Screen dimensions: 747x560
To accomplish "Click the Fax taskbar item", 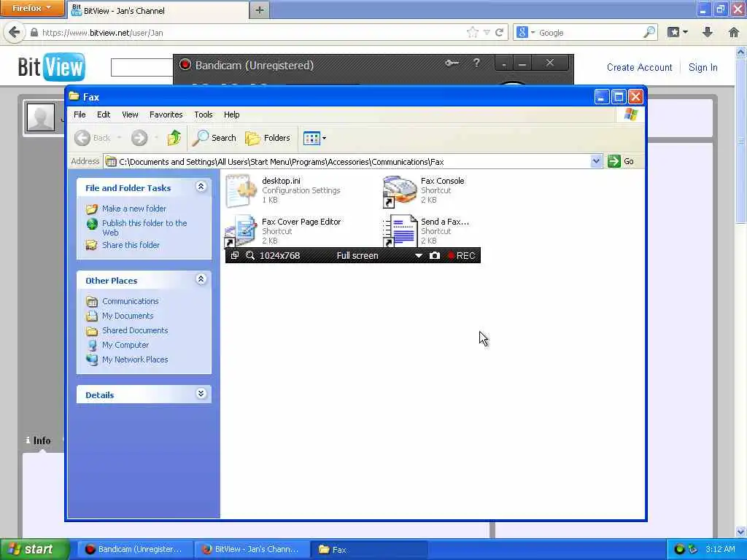I will click(368, 550).
